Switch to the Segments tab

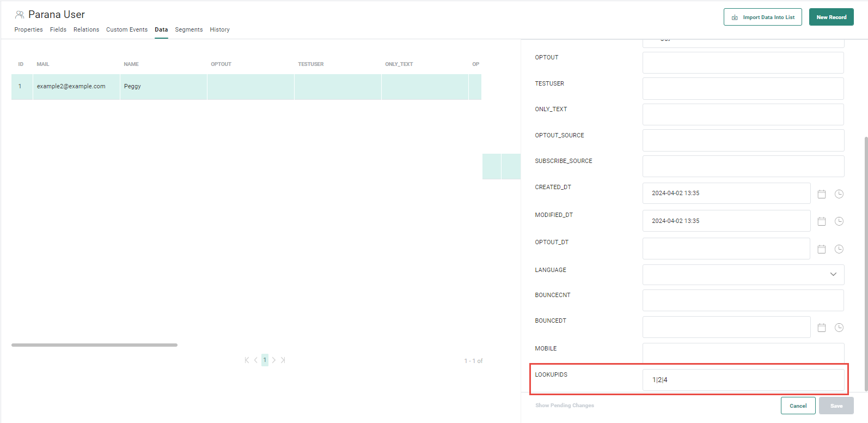tap(188, 29)
